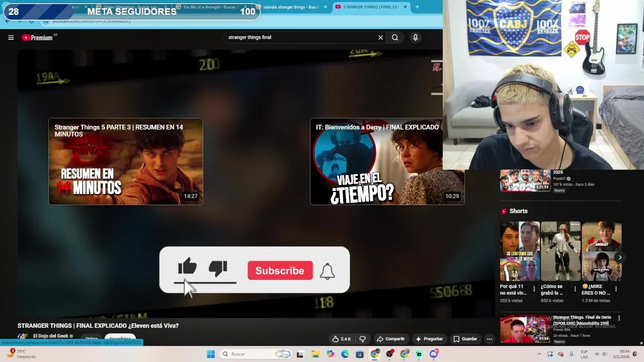Click 'Stranger Things. Final de Serie' title text

[582, 320]
